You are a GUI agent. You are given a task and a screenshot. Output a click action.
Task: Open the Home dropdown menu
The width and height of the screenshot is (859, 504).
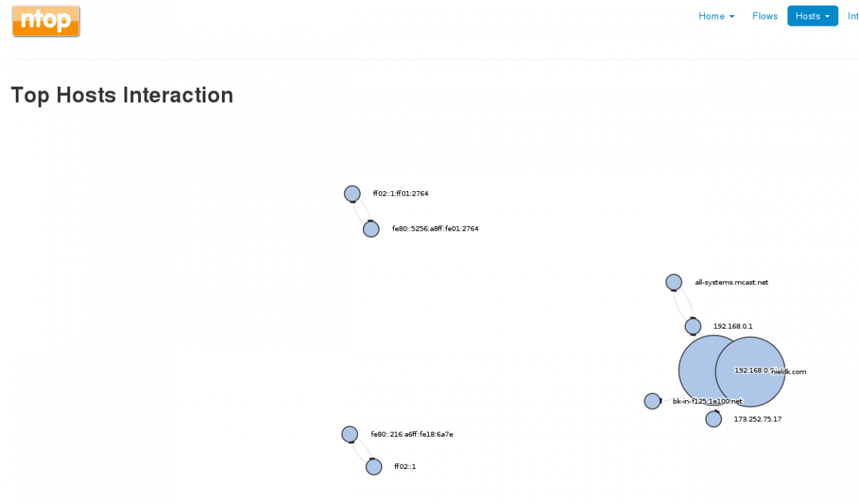tap(717, 16)
